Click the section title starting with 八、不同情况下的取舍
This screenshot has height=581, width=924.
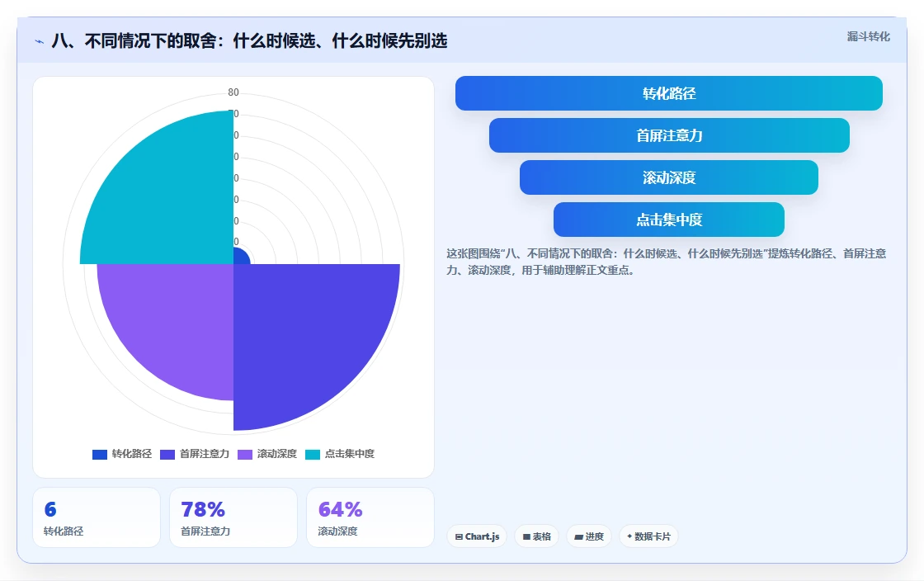coord(249,40)
